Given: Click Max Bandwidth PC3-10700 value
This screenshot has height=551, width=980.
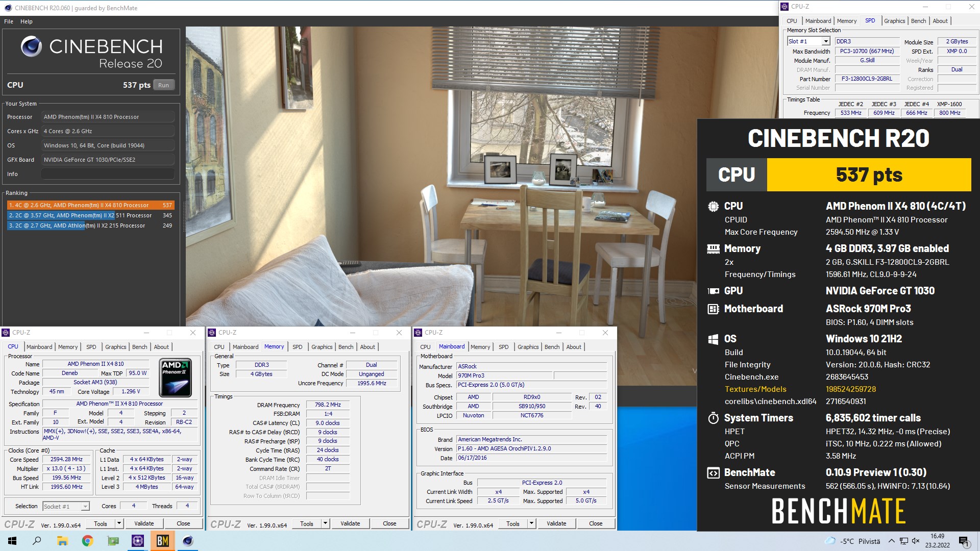Looking at the screenshot, I should click(867, 52).
